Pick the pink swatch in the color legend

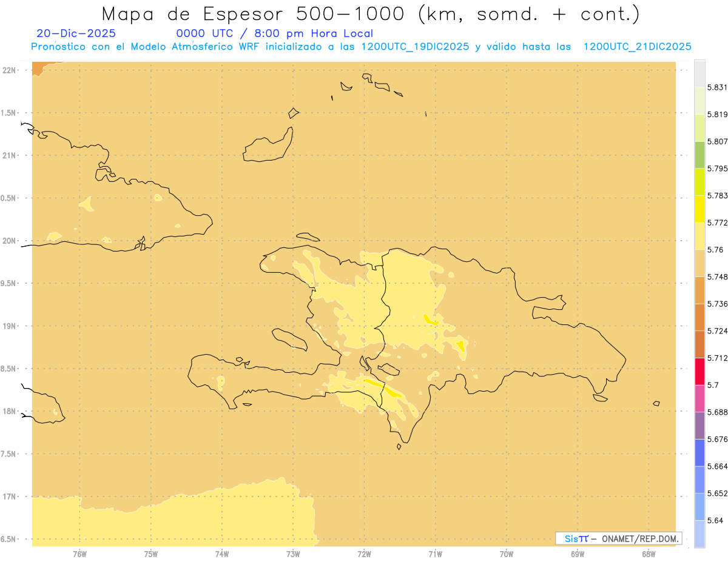coord(699,398)
